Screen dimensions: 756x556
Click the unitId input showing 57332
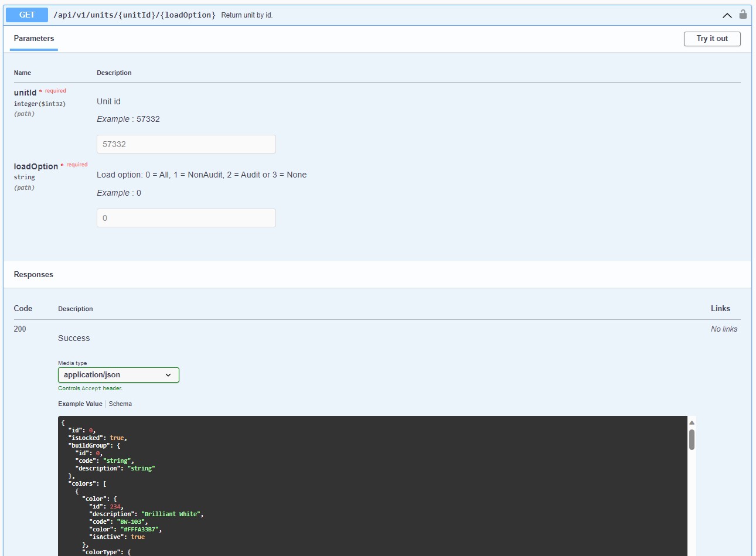tap(186, 144)
